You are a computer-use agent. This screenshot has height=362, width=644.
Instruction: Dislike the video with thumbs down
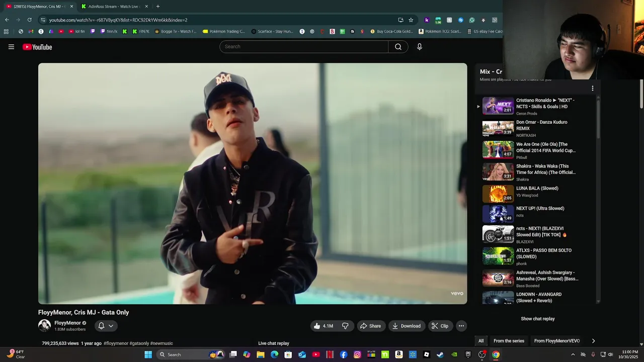(345, 326)
